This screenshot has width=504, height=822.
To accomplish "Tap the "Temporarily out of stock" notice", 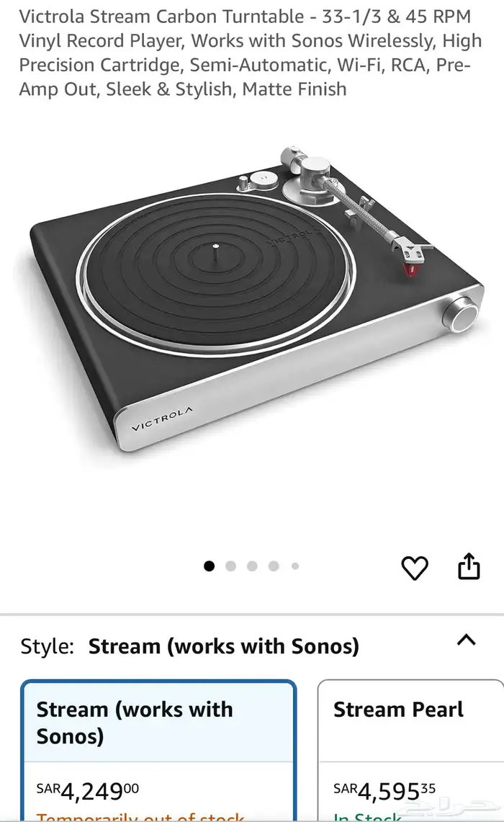I will coord(140,817).
